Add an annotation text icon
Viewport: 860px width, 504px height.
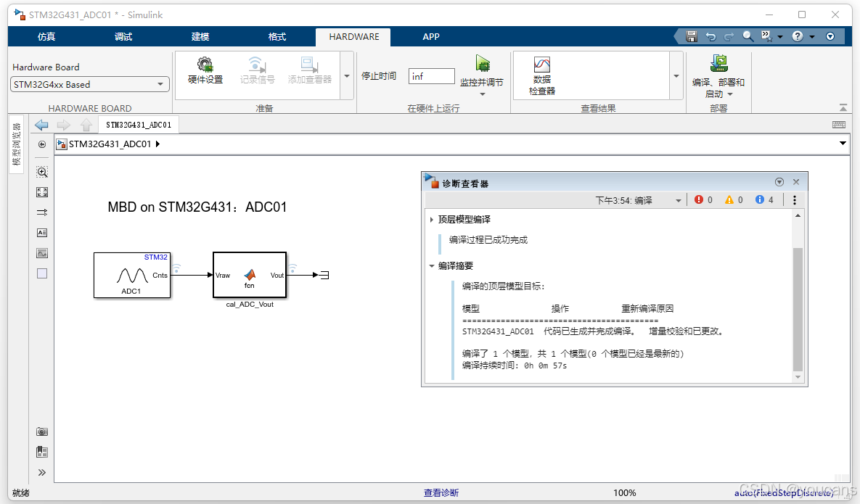(42, 233)
